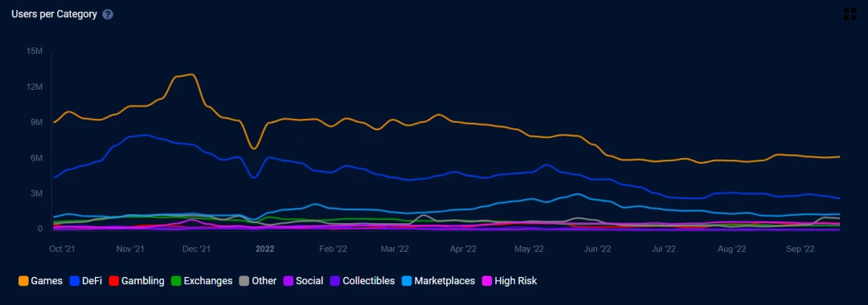
Task: Toggle the Gambling series visibility
Action: point(136,281)
